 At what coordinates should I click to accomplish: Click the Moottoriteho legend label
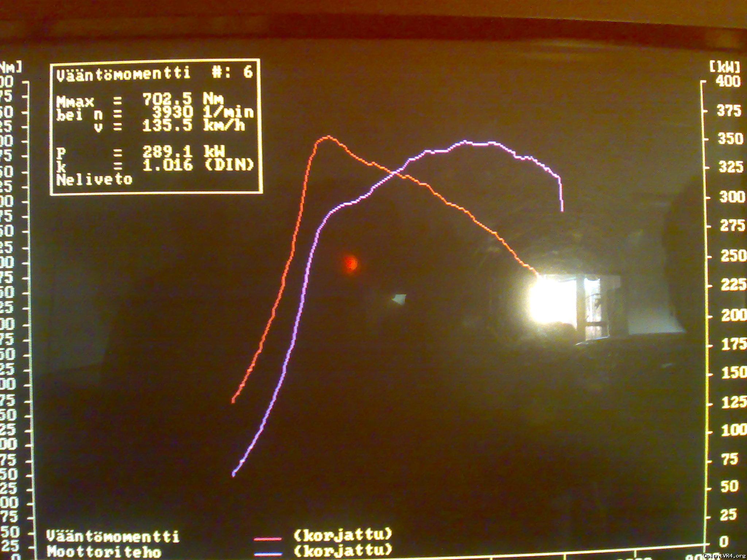click(104, 552)
